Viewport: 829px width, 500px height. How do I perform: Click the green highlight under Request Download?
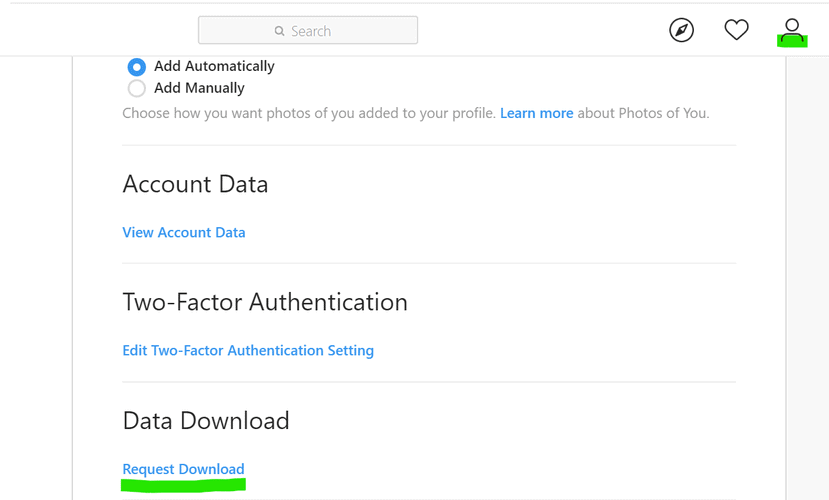pos(183,485)
